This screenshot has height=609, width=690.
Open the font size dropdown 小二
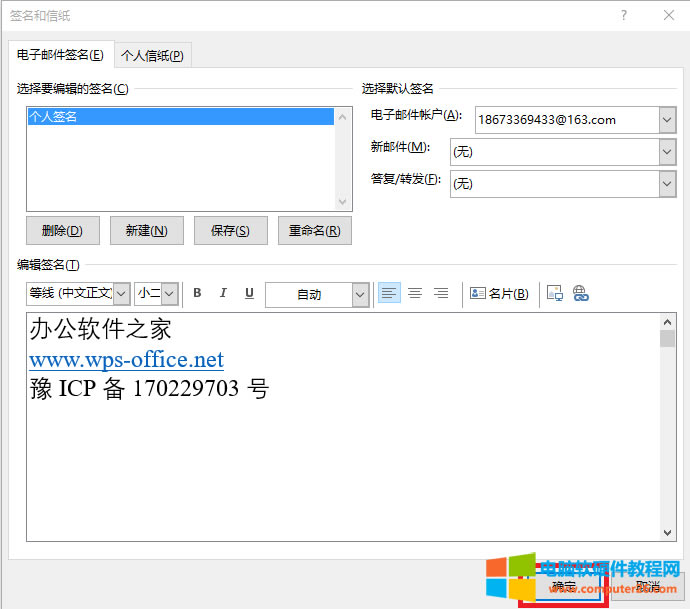coord(169,293)
